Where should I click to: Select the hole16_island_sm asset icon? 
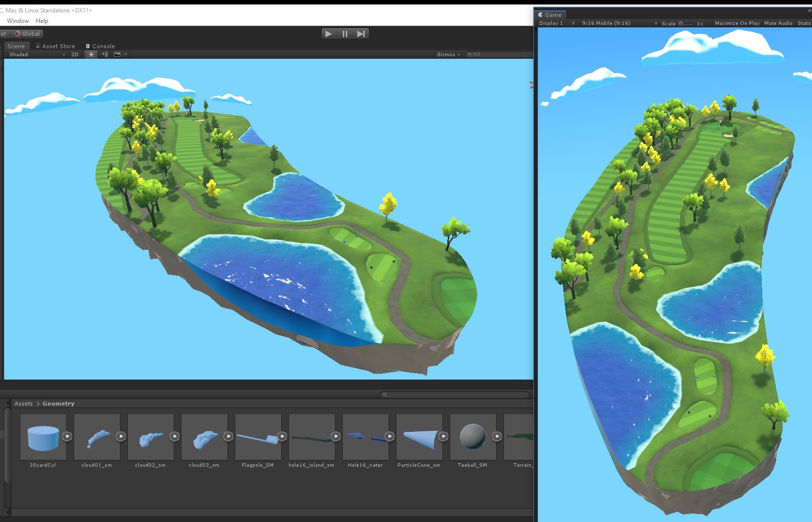click(312, 437)
